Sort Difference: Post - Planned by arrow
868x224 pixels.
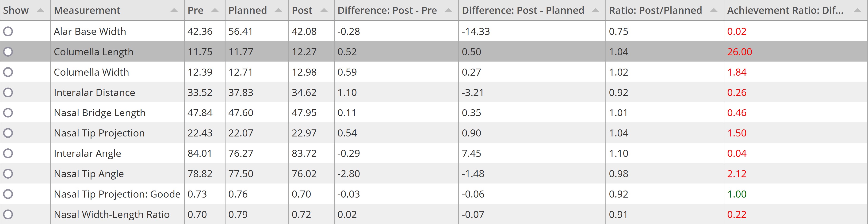coord(595,11)
